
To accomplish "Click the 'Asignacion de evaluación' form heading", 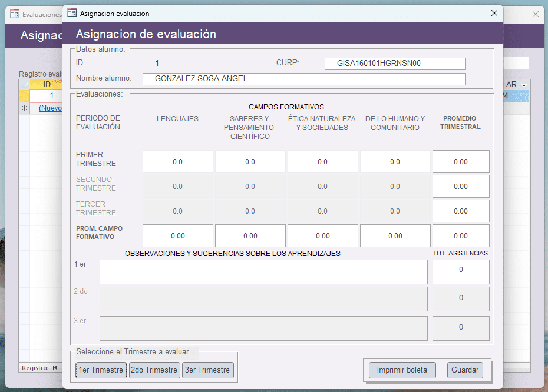I will coord(146,34).
